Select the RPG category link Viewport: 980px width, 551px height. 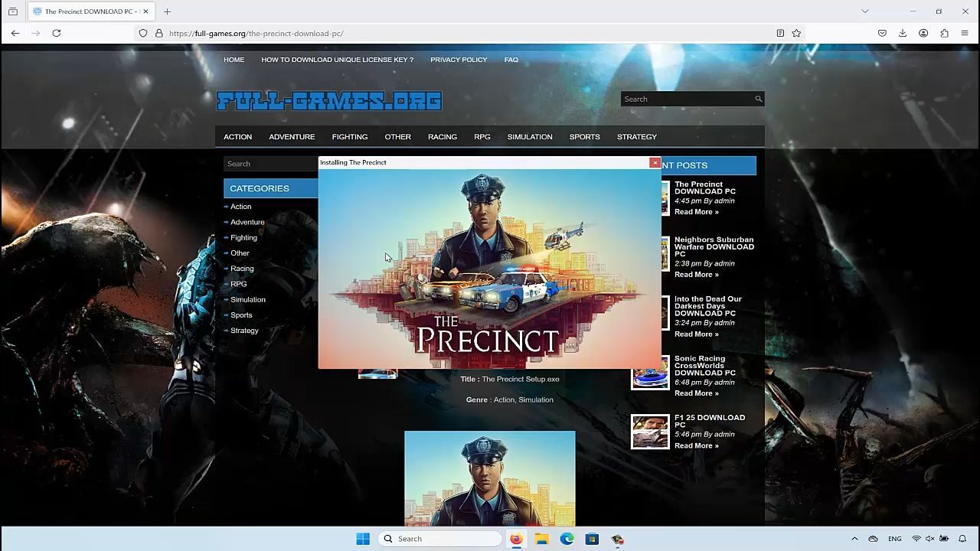pos(238,284)
